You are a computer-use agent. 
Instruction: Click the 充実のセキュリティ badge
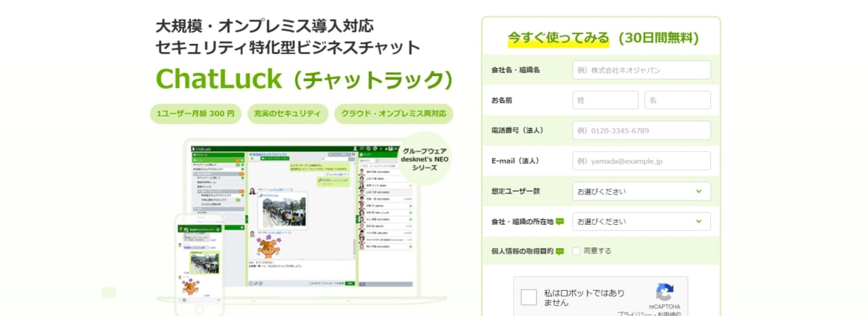pyautogui.click(x=287, y=114)
